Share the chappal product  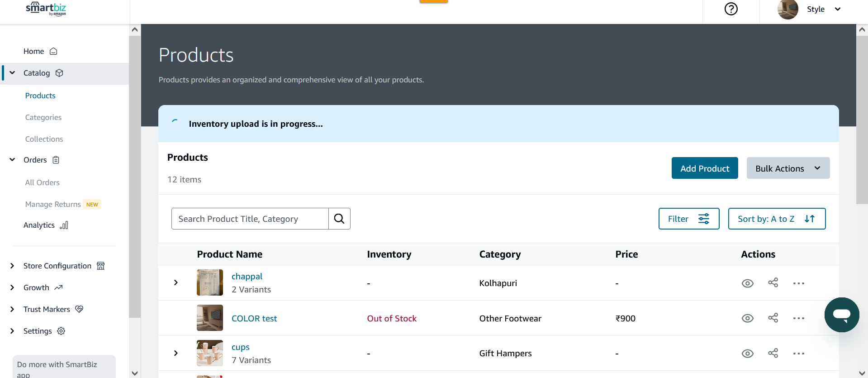773,282
